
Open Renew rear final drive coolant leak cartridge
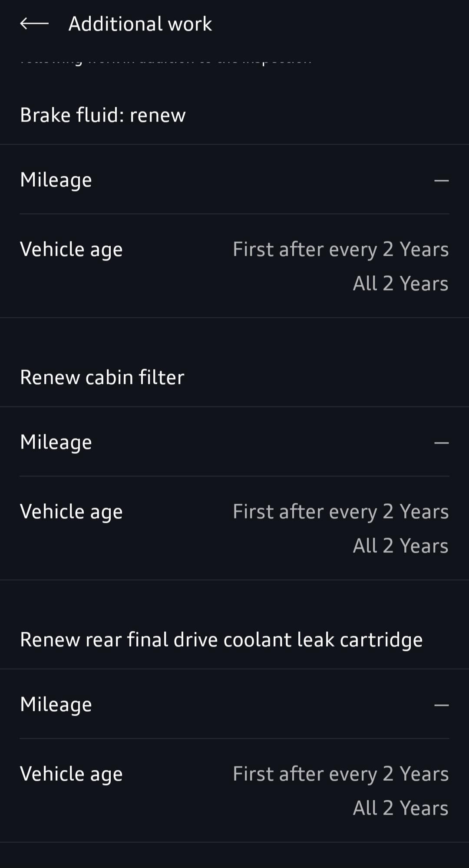tap(221, 640)
